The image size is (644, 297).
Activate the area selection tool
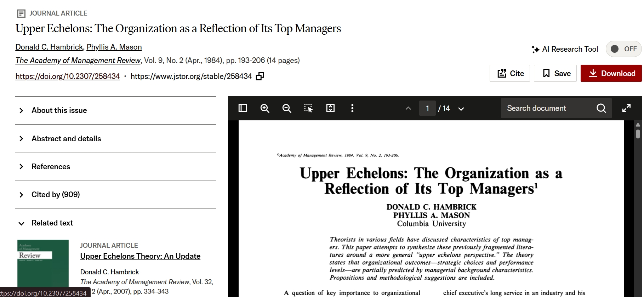(308, 108)
